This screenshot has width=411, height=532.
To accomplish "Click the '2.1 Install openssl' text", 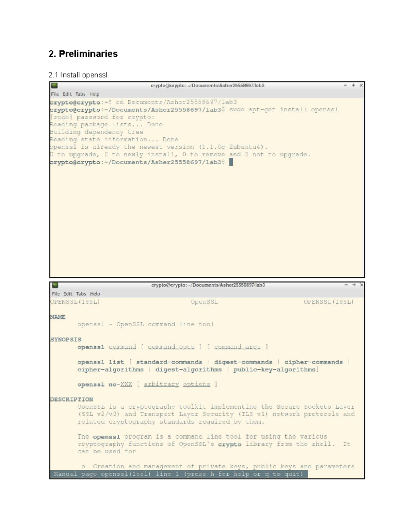I will pyautogui.click(x=78, y=75).
